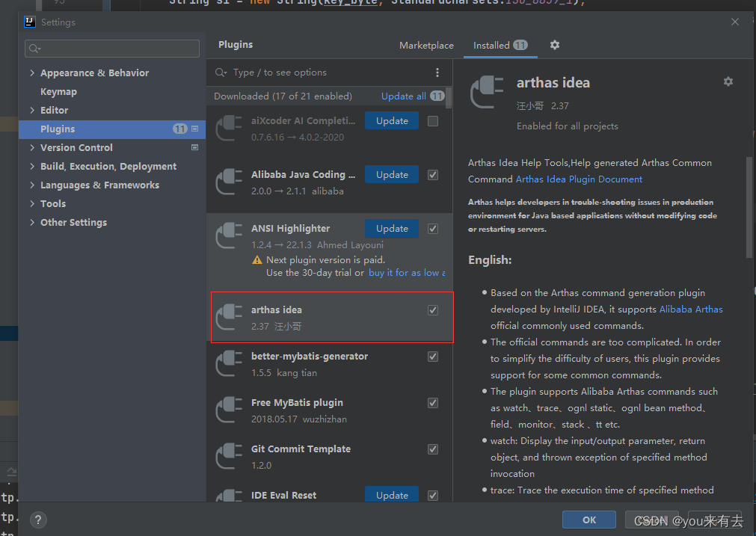Expand the Other Settings node
The height and width of the screenshot is (536, 756).
32,222
